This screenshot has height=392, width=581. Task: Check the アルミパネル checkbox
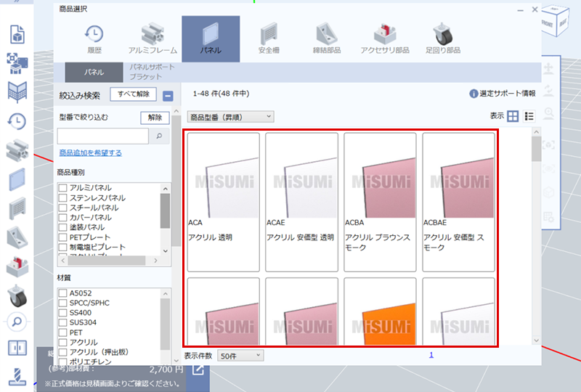point(62,188)
